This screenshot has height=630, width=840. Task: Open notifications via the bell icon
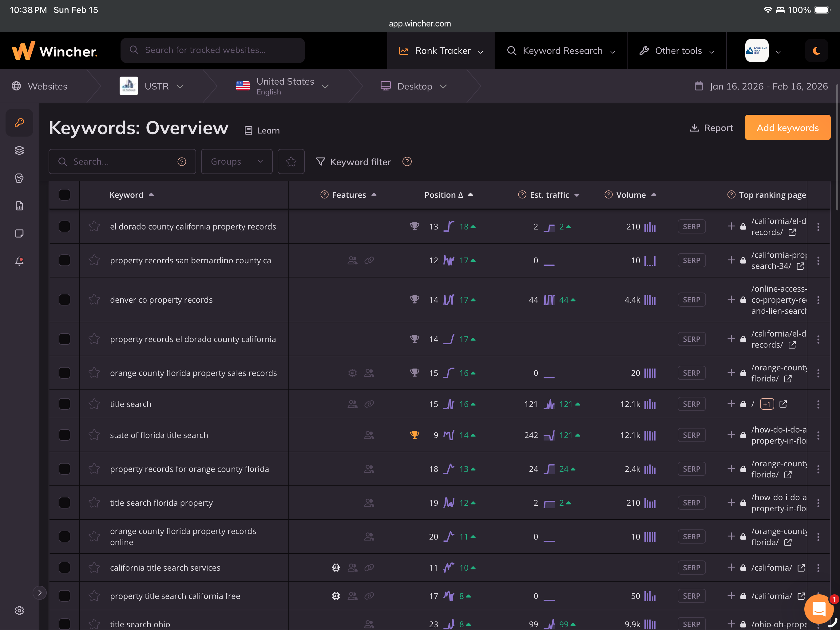19,261
